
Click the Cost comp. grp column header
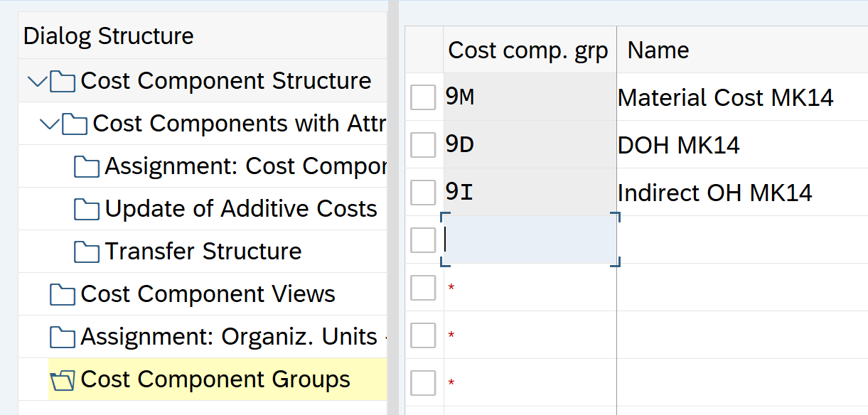[528, 50]
